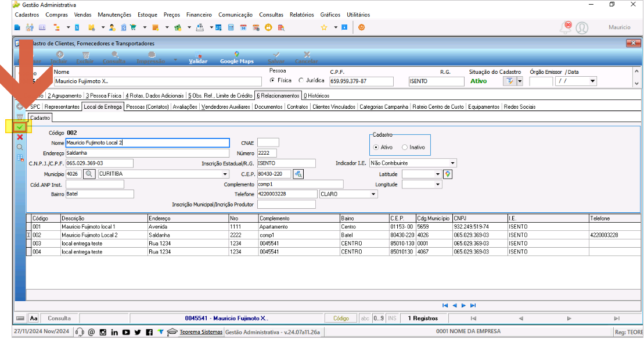
Task: Add to favorites with the star icon
Action: point(324,27)
